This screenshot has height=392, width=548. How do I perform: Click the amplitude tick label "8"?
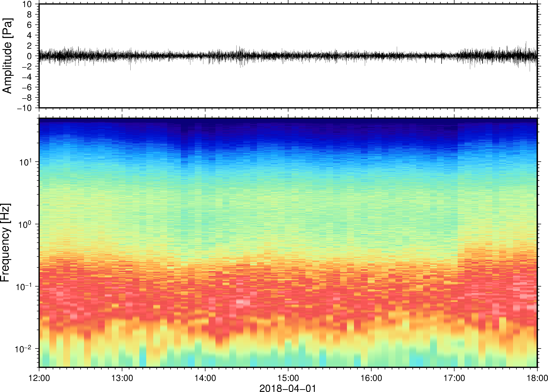(30, 14)
